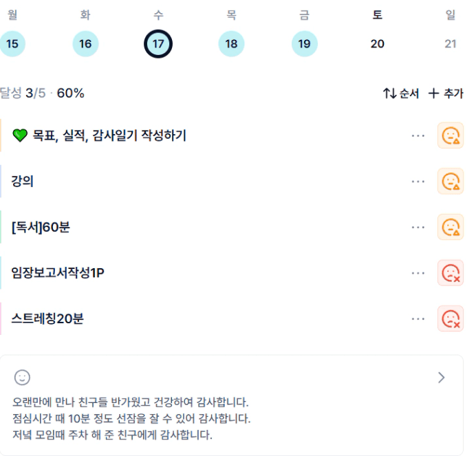Open the options menu for [독서]60분
The image size is (476, 456).
418,227
